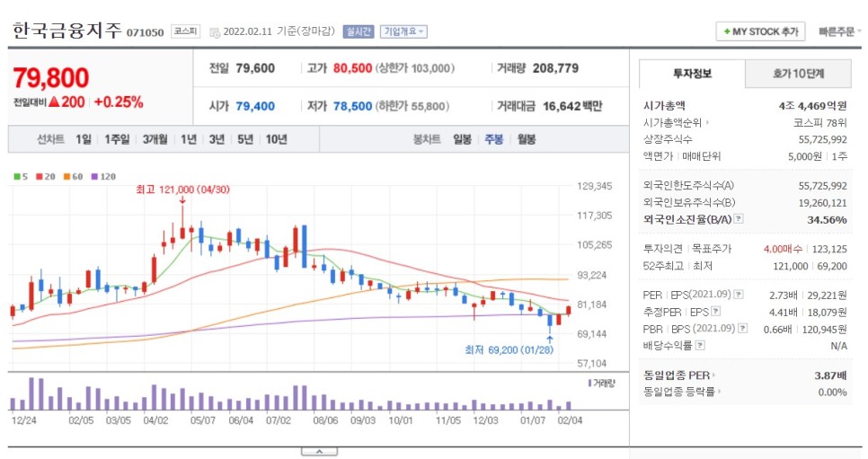
Task: Click the 최고 121,000 (04/30) chart marker
Action: (182, 190)
